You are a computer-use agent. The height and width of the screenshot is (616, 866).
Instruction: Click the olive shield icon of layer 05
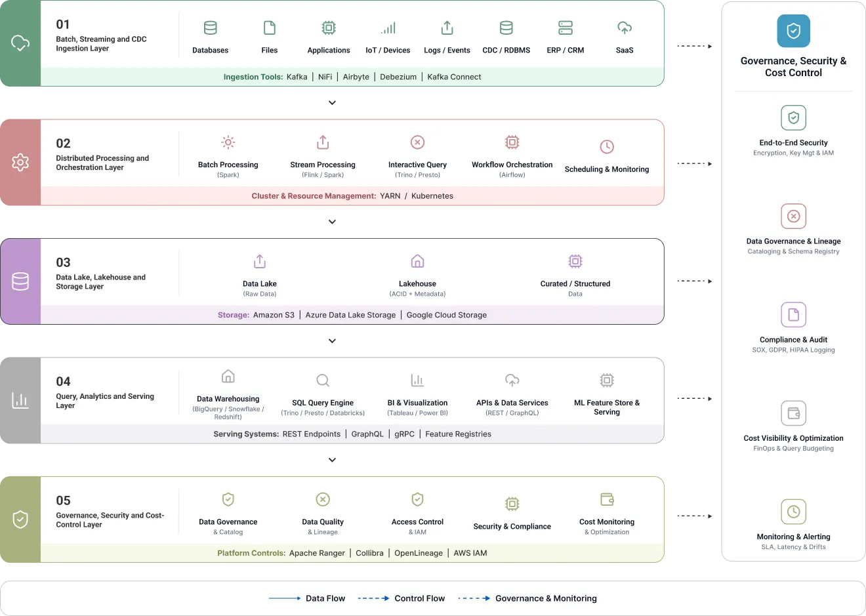click(20, 520)
